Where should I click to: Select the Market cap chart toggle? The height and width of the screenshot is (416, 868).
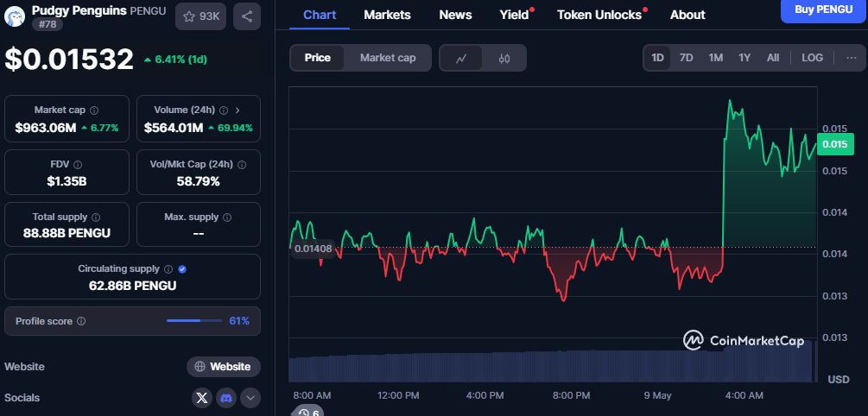(x=388, y=58)
